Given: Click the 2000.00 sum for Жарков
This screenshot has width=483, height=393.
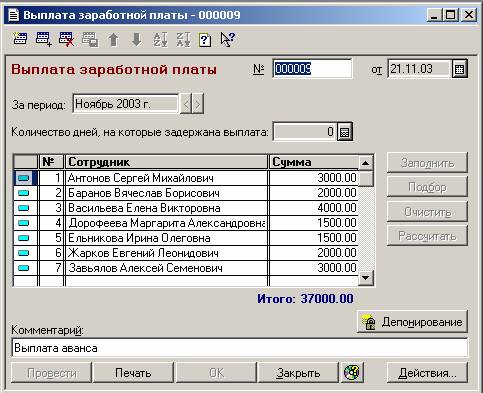Looking at the screenshot, I should 313,253.
